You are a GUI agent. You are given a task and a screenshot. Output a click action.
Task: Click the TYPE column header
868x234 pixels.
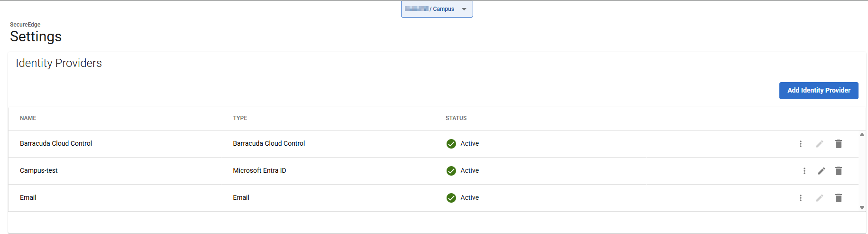[240, 118]
